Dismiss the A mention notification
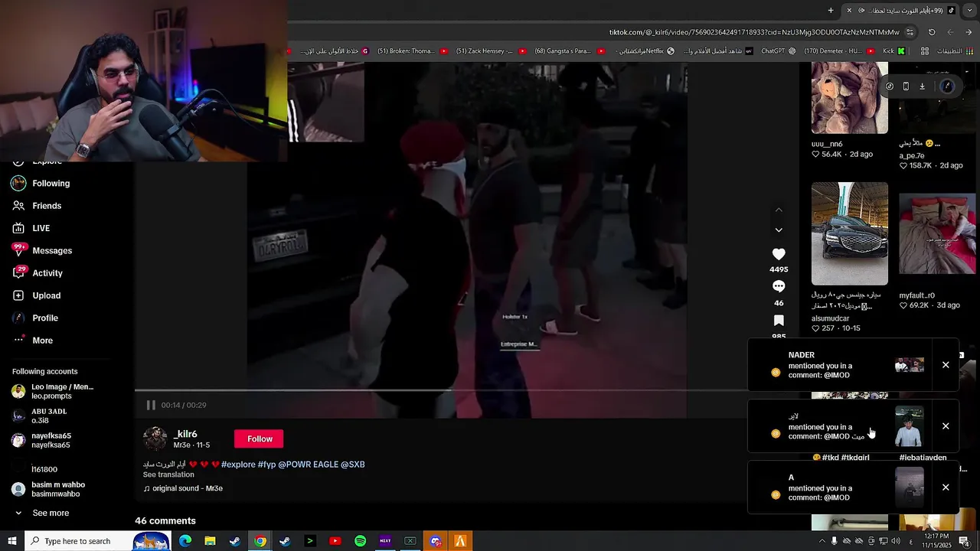 [946, 487]
